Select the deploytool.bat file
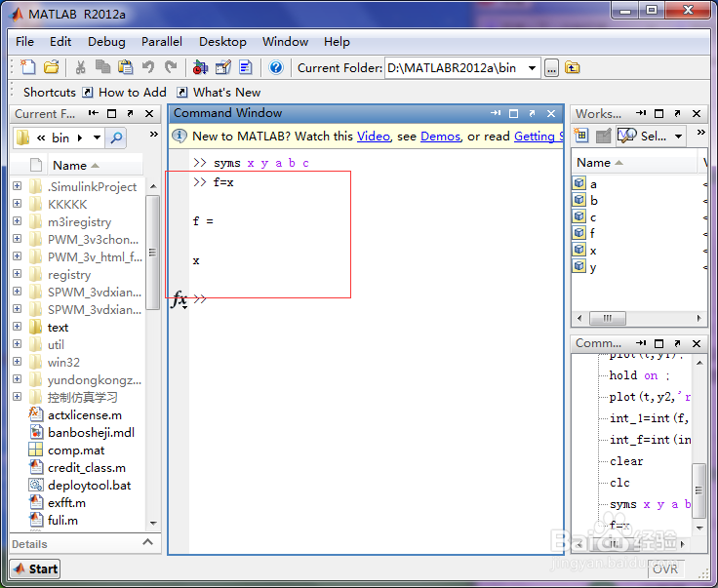718x588 pixels. point(90,485)
